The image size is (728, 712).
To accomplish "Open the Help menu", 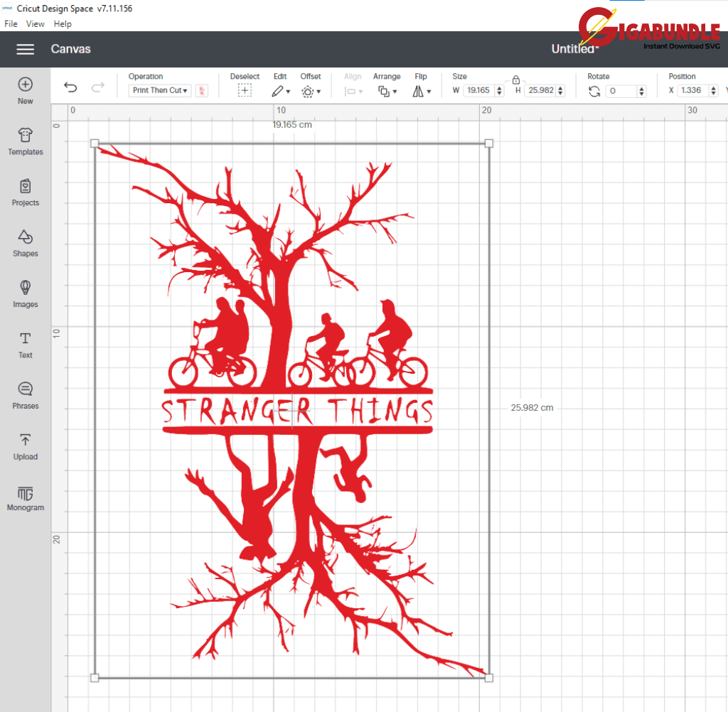I will [63, 23].
